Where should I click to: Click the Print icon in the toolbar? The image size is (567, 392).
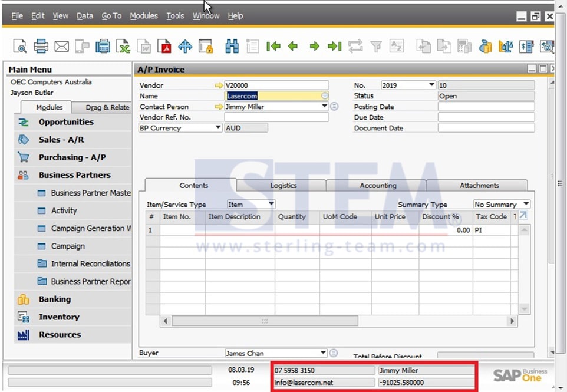(41, 47)
